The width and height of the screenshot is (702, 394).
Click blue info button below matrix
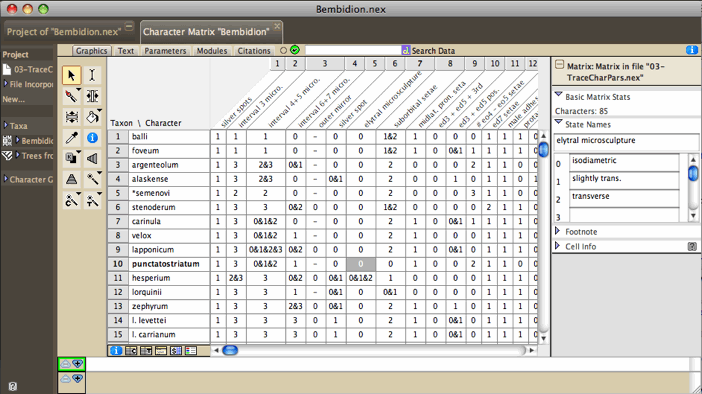pyautogui.click(x=116, y=351)
